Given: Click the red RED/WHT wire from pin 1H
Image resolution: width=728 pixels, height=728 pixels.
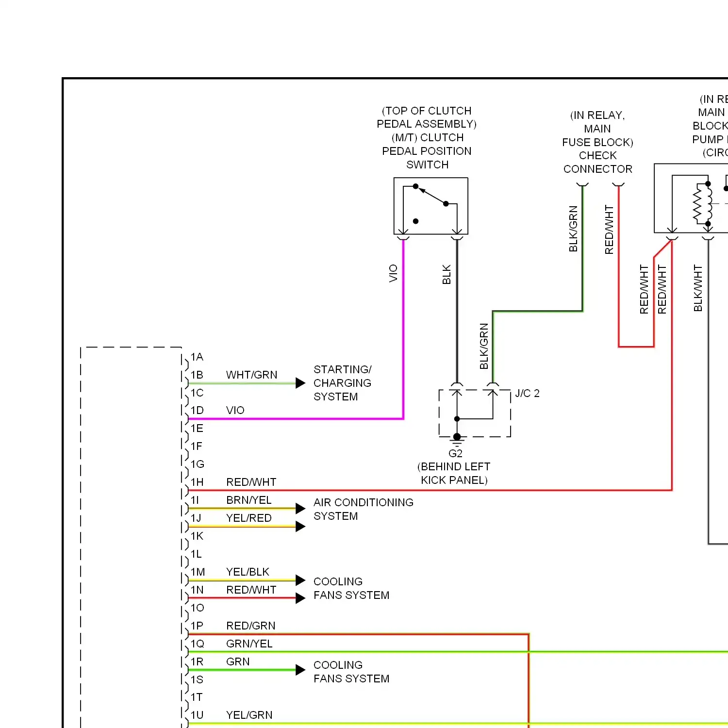Looking at the screenshot, I should tap(430, 490).
